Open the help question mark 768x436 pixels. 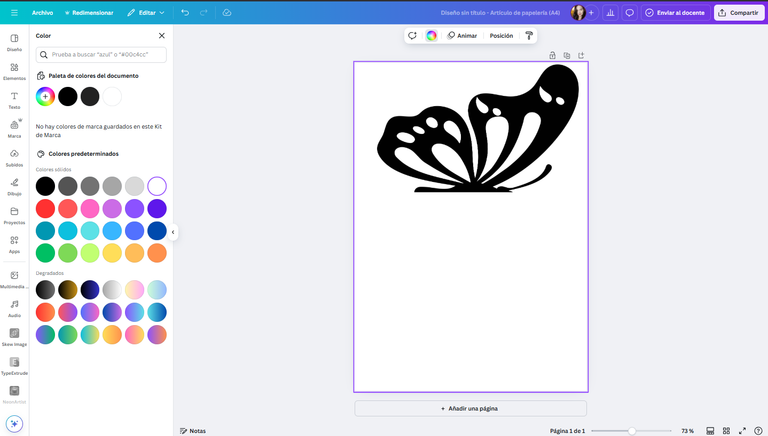(758, 431)
